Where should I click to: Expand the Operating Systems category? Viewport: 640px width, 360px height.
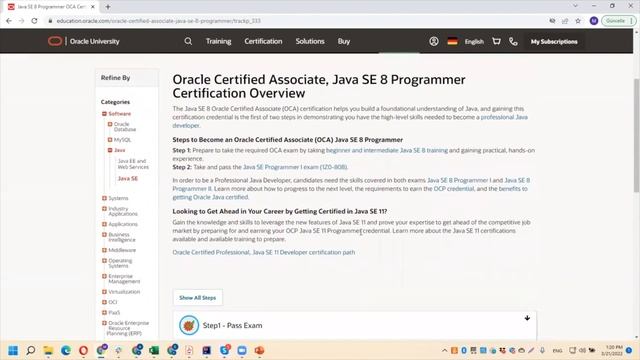(104, 260)
